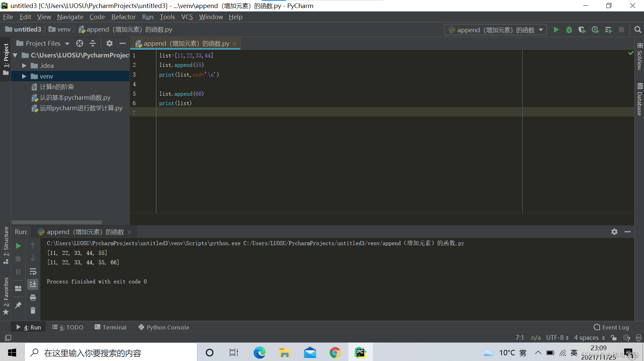Collapse the C:\Users\LUOSU root tree node
Viewport: 644px width, 361px height.
click(x=15, y=55)
